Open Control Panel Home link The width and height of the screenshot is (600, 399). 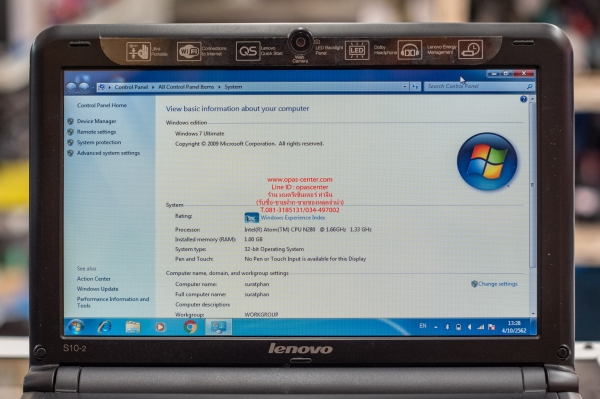(x=102, y=105)
